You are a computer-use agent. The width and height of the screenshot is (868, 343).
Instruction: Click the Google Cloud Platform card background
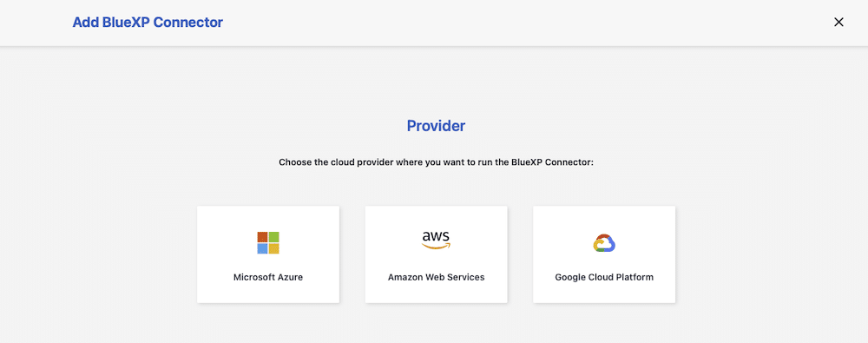(x=604, y=254)
